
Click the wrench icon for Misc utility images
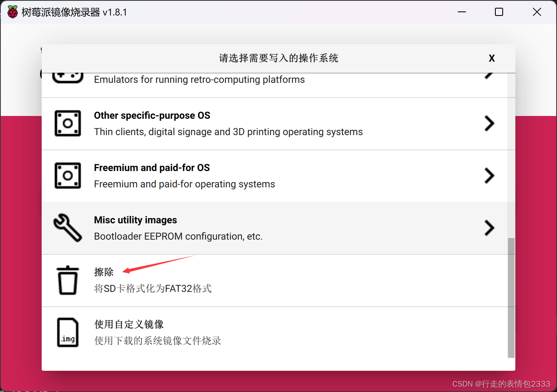pyautogui.click(x=68, y=228)
